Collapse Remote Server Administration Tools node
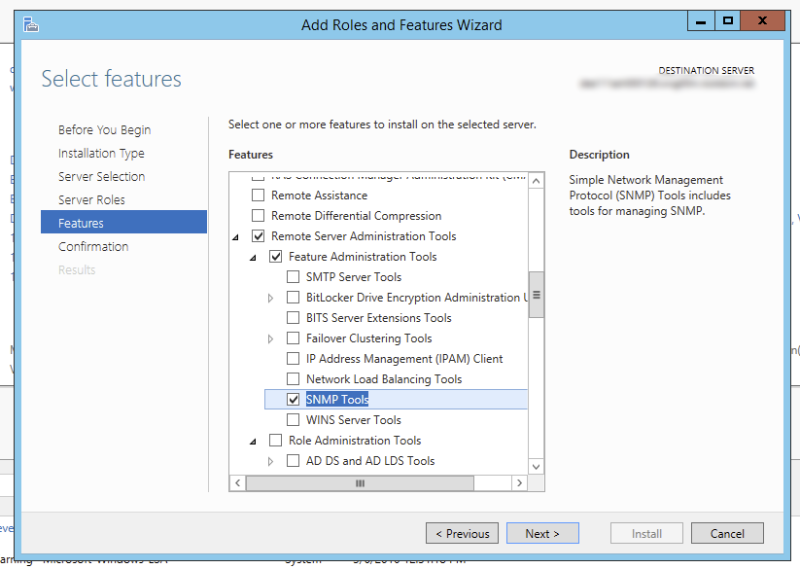 (237, 237)
